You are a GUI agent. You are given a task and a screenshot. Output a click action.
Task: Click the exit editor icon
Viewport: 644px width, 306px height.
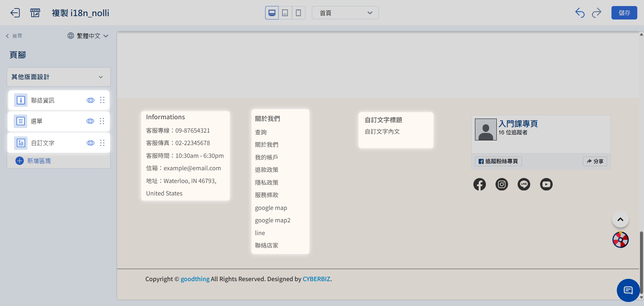[15, 13]
